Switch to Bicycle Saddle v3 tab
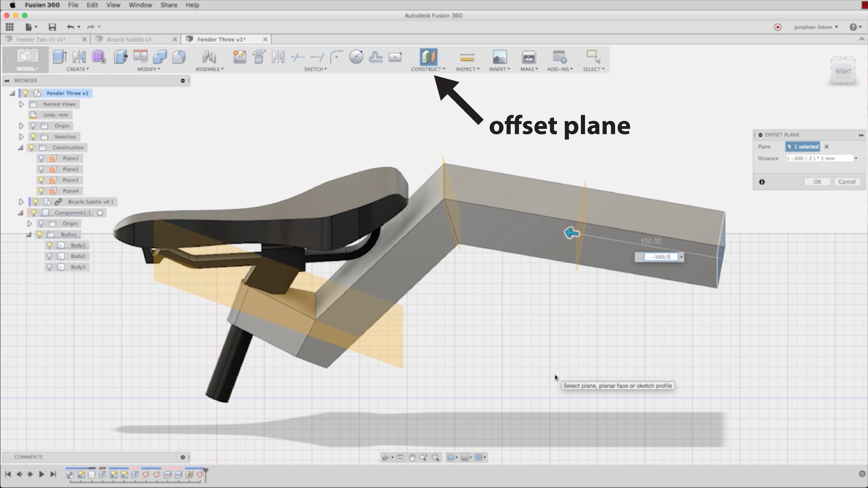 (129, 39)
